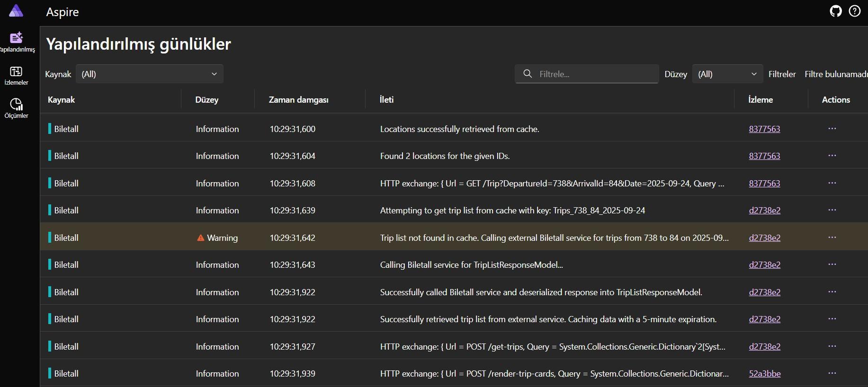Open trace d2738e2 on the Warning row

764,238
